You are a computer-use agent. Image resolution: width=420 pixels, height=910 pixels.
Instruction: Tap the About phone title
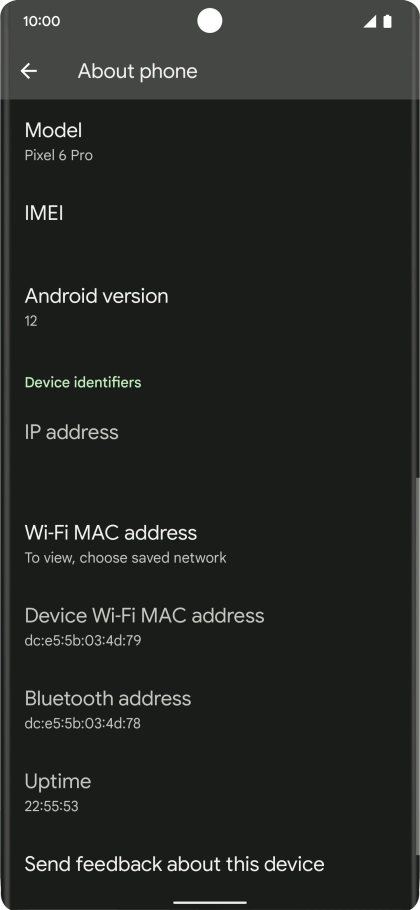(137, 71)
